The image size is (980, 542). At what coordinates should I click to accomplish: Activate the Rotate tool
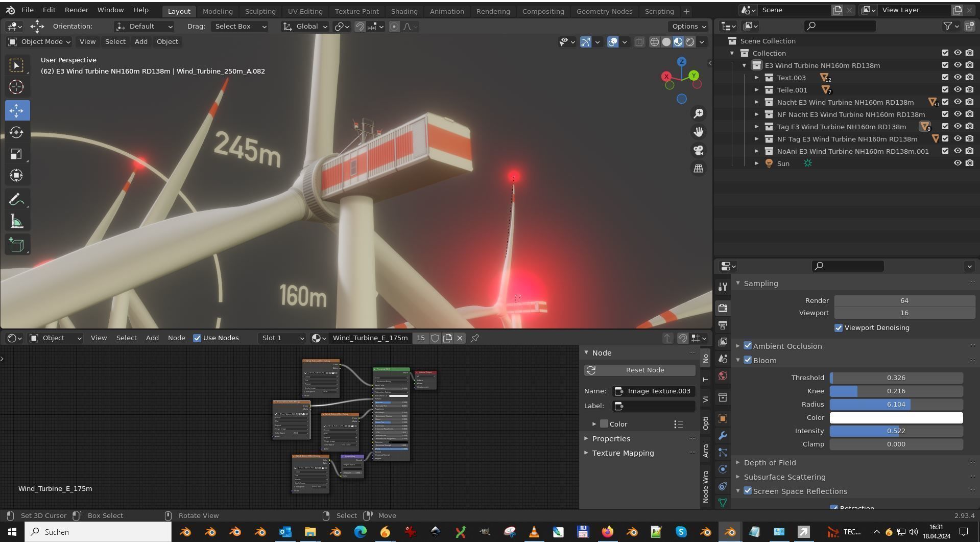click(16, 132)
